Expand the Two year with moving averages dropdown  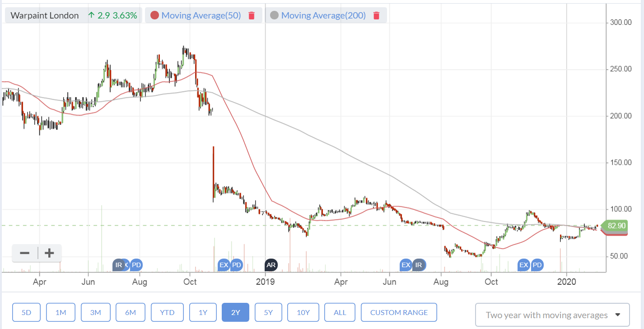tap(552, 315)
